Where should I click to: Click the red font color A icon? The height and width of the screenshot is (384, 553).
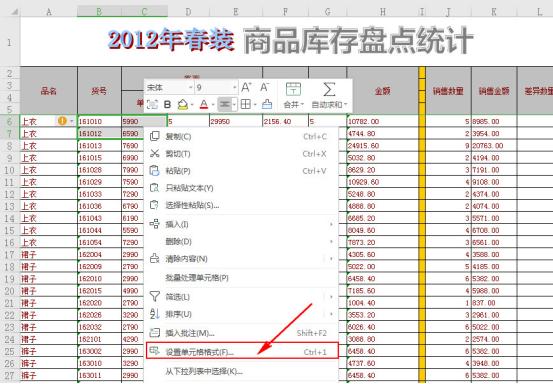click(x=204, y=104)
